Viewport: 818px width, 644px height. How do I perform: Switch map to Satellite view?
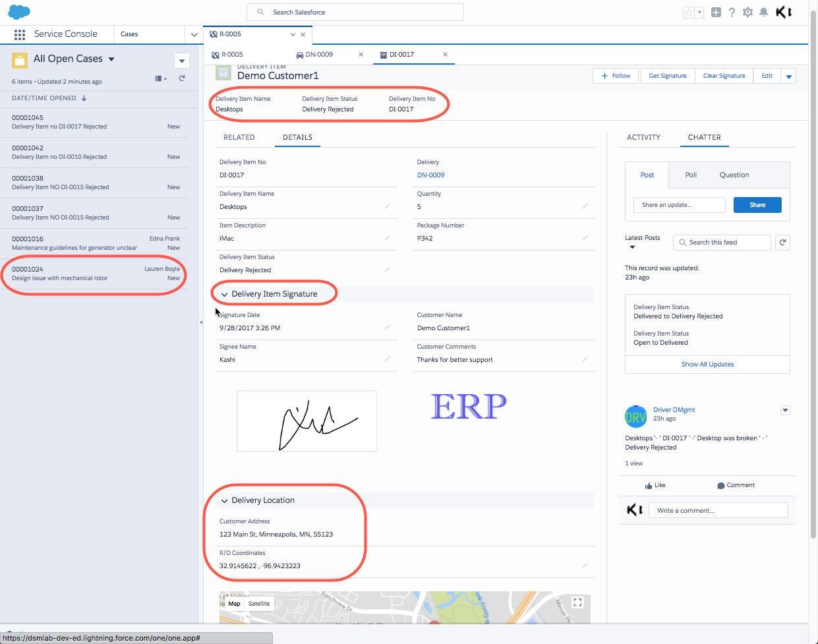click(259, 604)
